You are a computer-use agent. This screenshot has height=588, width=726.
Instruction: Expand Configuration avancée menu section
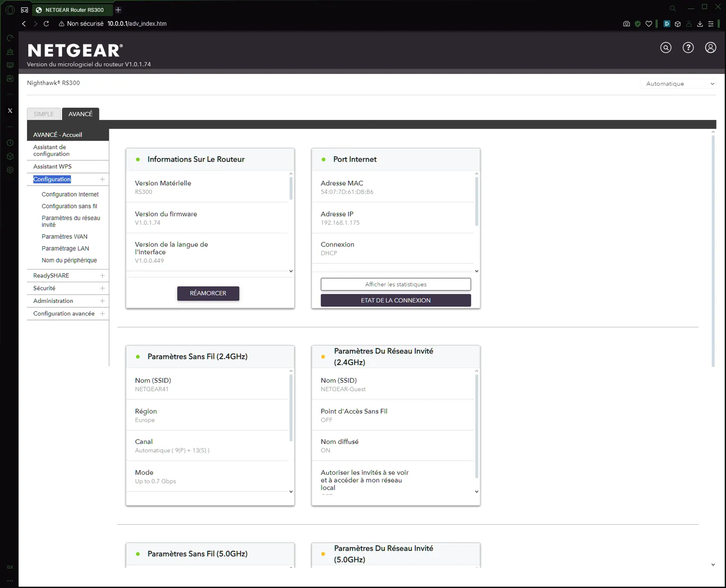coord(102,314)
